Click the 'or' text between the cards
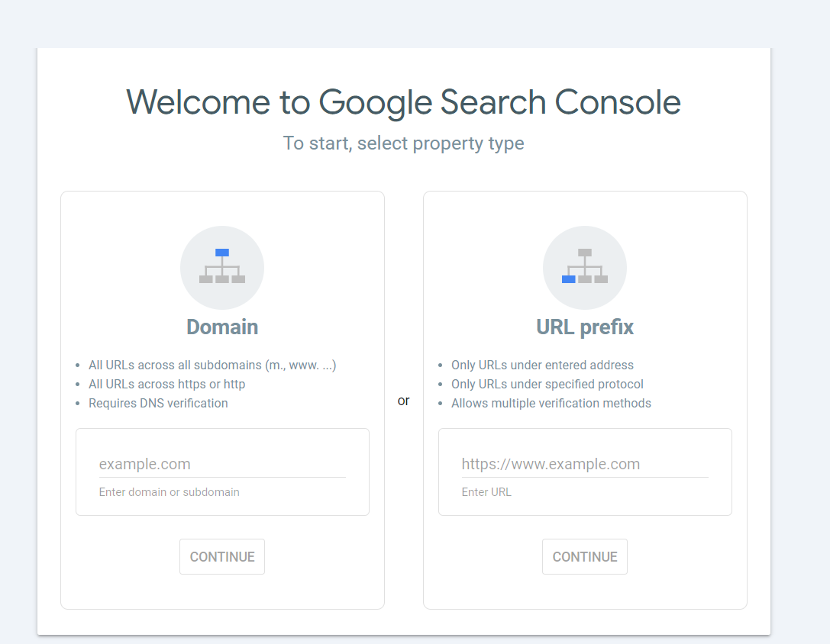The width and height of the screenshot is (830, 644). (x=403, y=401)
